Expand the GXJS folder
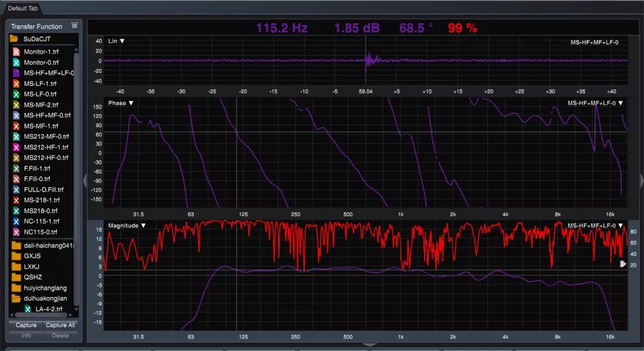Screen dimensions: 644x351 click(17, 255)
